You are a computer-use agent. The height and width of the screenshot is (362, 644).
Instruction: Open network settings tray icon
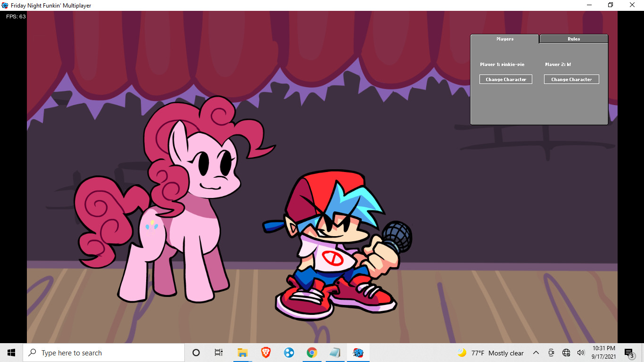point(566,353)
